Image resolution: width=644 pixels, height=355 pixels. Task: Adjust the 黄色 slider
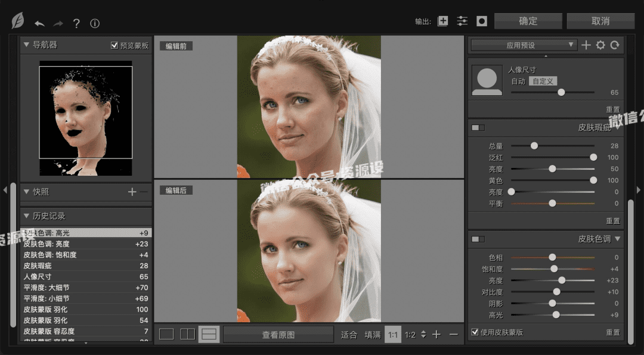pyautogui.click(x=552, y=180)
